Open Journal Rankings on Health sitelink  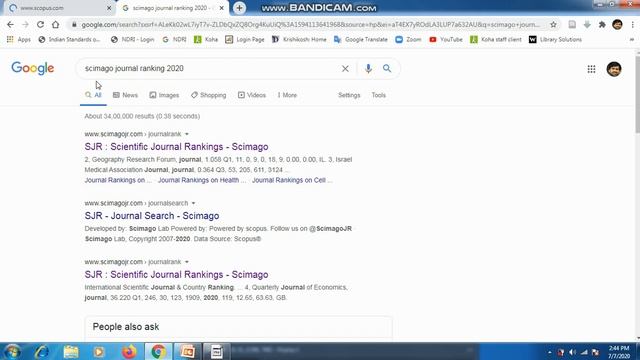[202, 180]
